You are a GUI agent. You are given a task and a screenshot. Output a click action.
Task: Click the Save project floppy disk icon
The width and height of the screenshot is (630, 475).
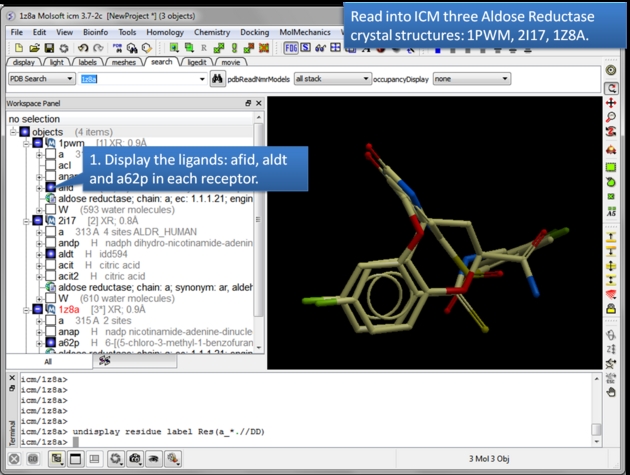[49, 47]
